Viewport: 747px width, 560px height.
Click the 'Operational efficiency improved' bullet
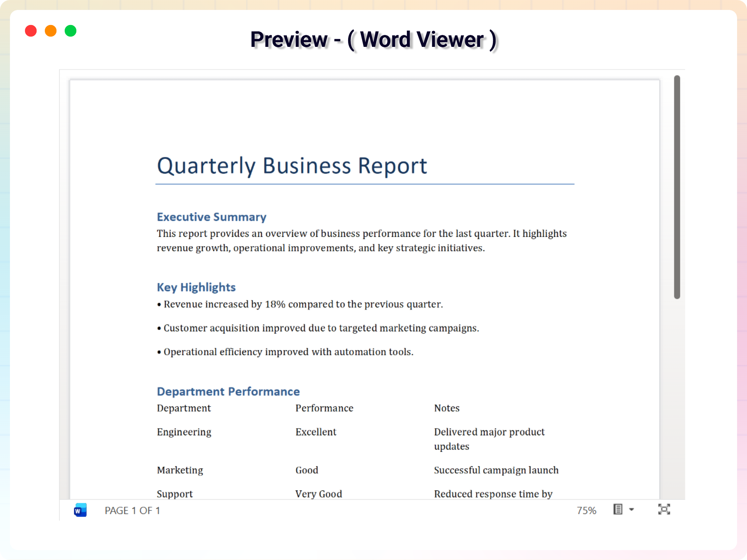point(285,352)
